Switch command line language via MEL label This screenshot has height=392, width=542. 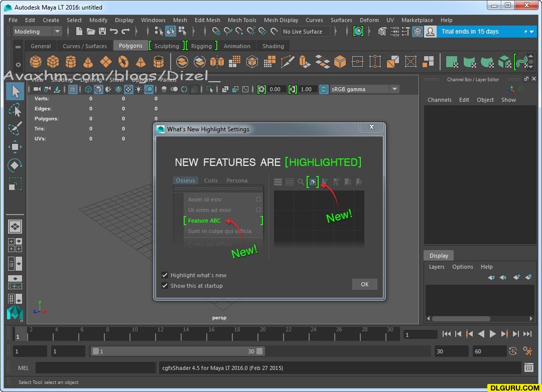click(23, 368)
